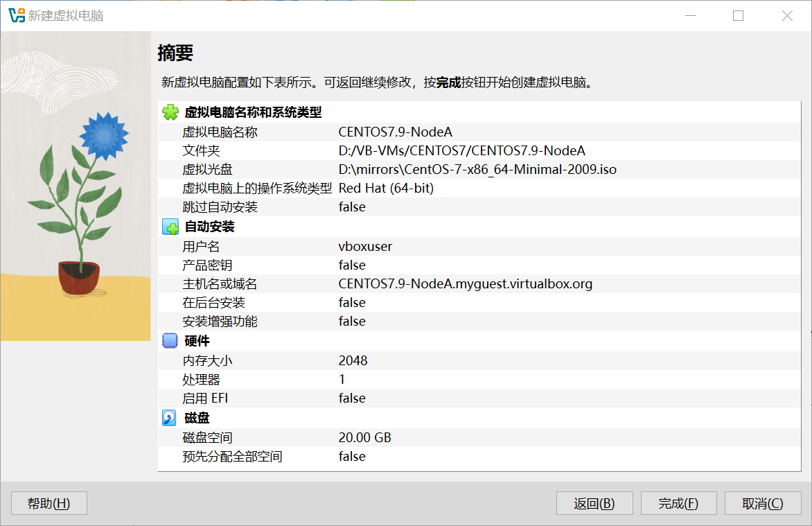Click the false value for 产品密钥
The width and height of the screenshot is (812, 526).
click(x=352, y=265)
